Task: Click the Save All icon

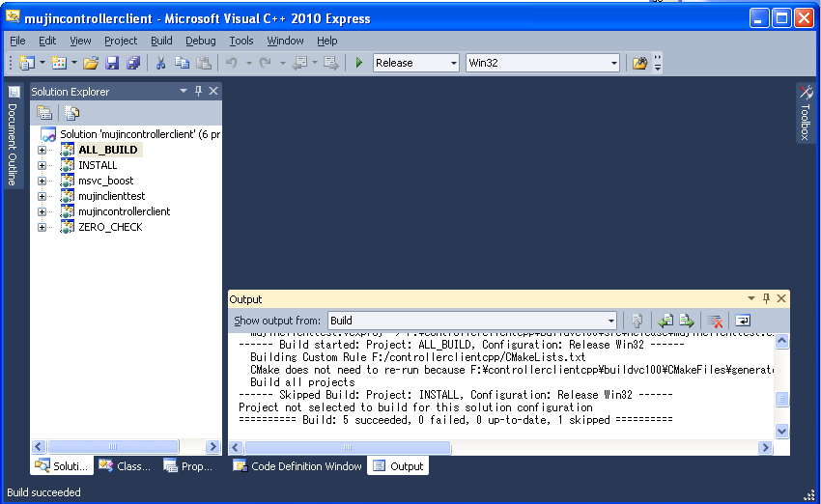Action: [x=133, y=63]
